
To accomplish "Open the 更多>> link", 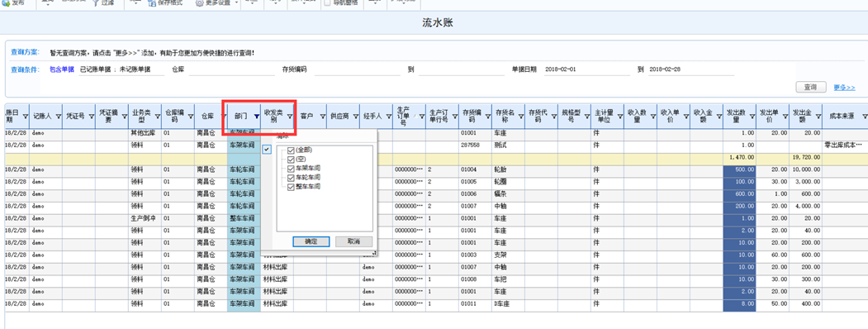I will pyautogui.click(x=844, y=88).
